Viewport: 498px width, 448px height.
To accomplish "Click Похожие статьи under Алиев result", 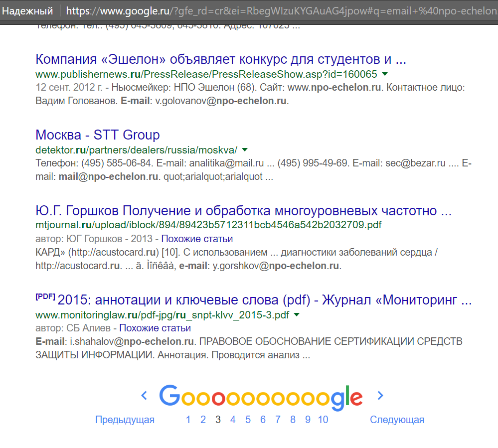I will click(155, 328).
